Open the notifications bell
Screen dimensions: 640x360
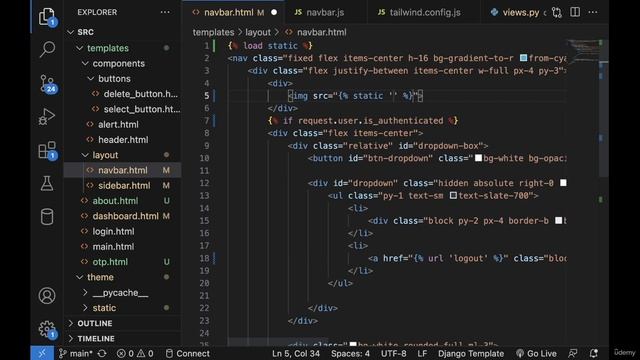594,353
